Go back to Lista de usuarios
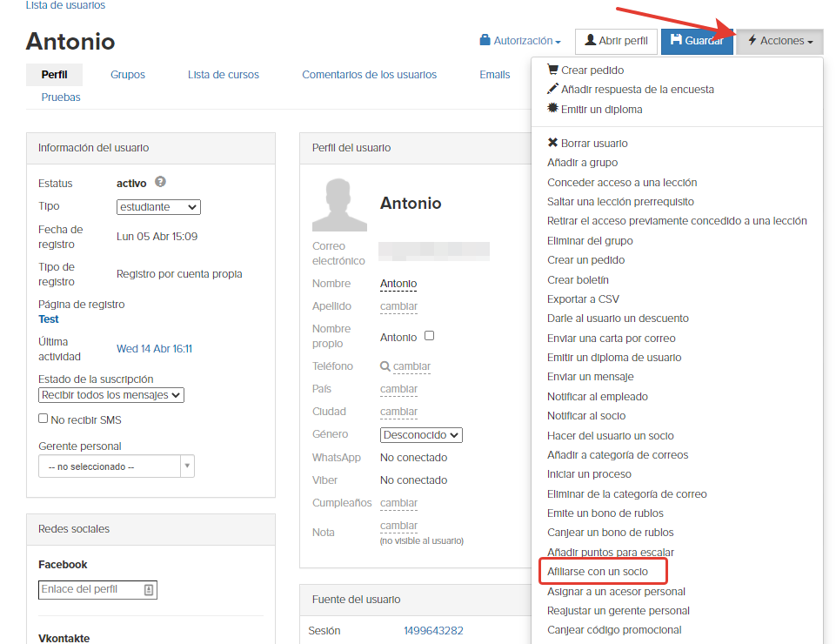 click(65, 5)
